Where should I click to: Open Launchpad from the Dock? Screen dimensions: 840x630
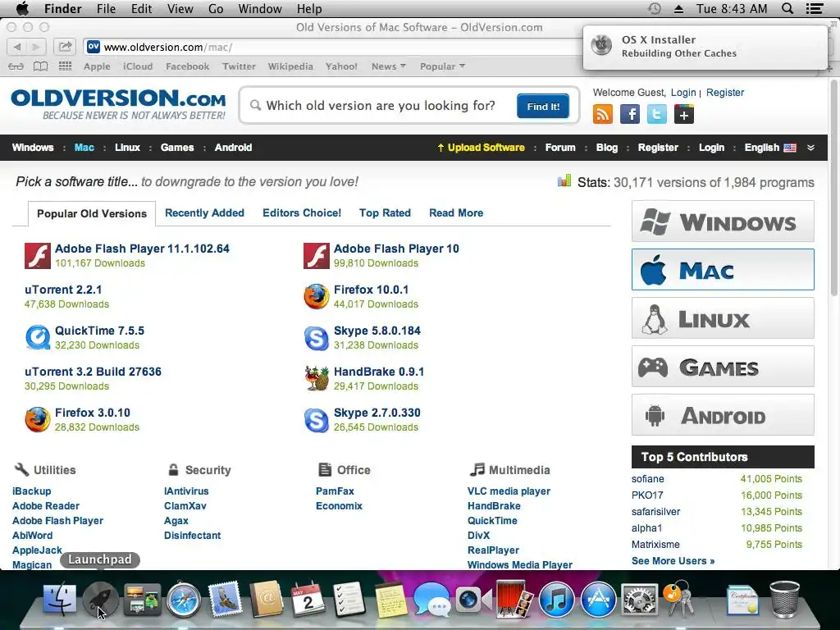point(100,599)
